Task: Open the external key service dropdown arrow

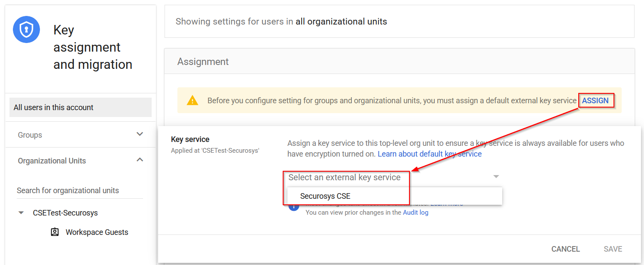Action: (x=496, y=177)
